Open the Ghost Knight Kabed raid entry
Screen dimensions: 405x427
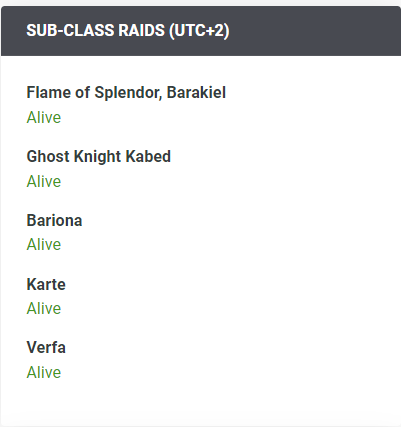[98, 156]
